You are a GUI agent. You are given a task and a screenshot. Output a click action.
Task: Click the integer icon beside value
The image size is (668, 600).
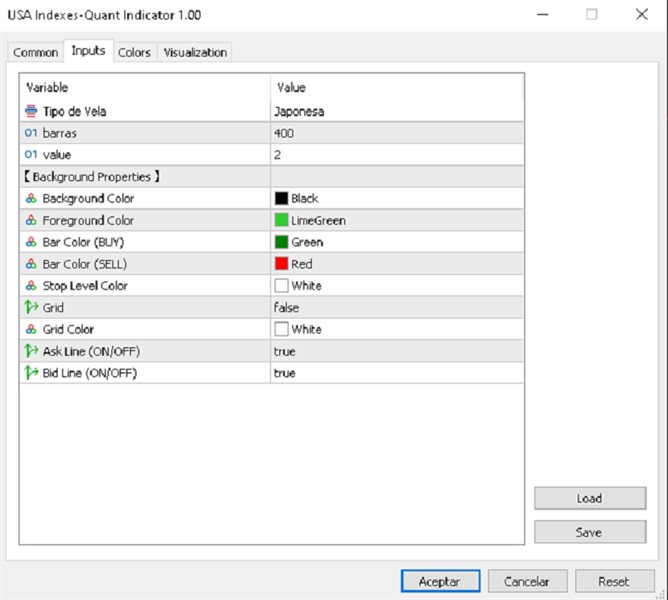31,155
